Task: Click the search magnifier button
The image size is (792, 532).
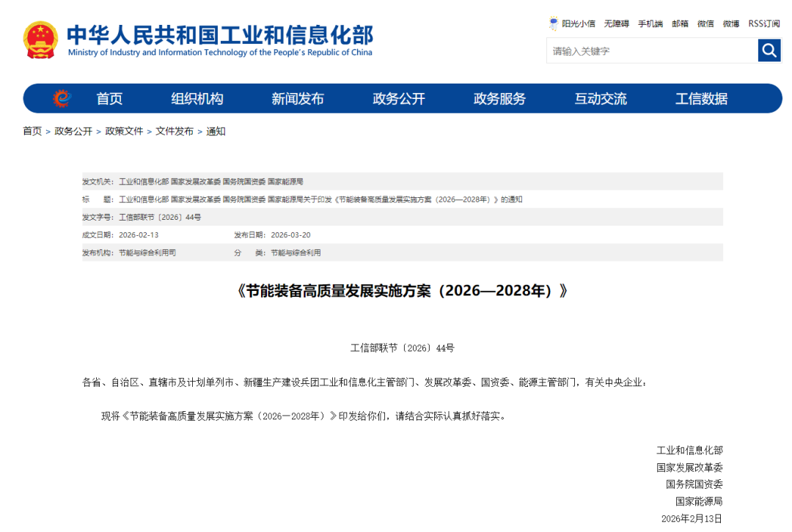Action: pos(769,51)
